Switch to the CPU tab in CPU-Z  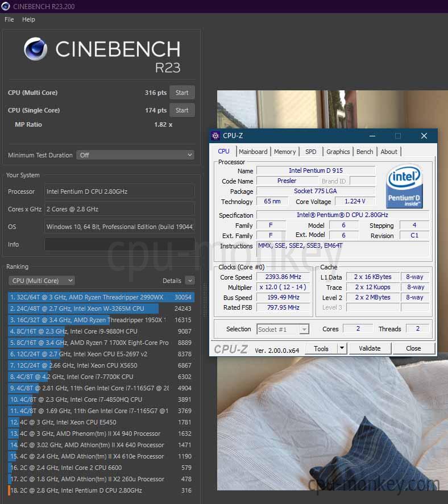[223, 151]
